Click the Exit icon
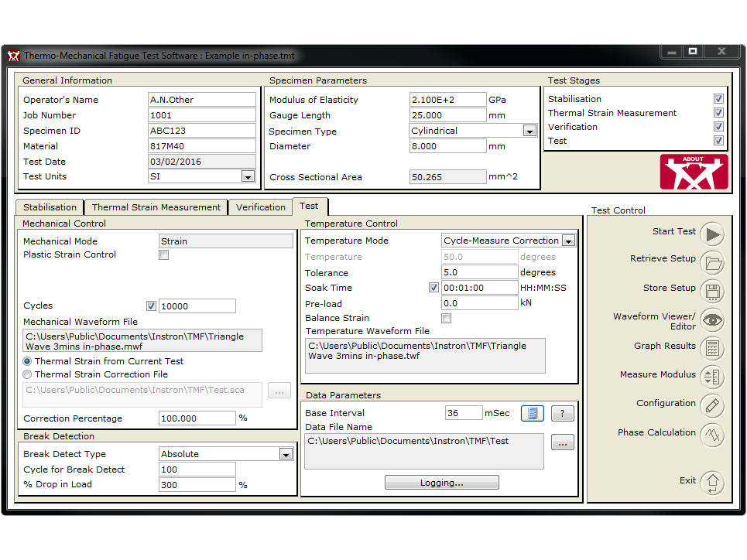 (x=711, y=483)
